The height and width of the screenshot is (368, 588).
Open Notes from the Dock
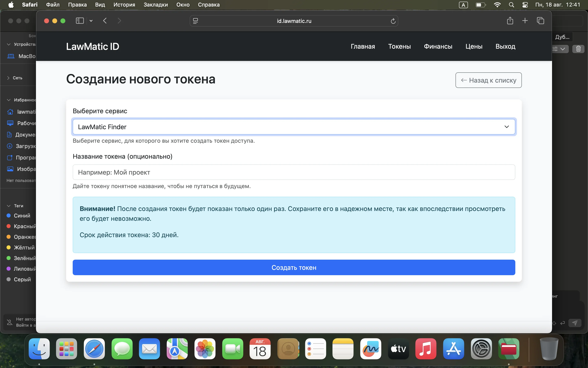coord(343,349)
